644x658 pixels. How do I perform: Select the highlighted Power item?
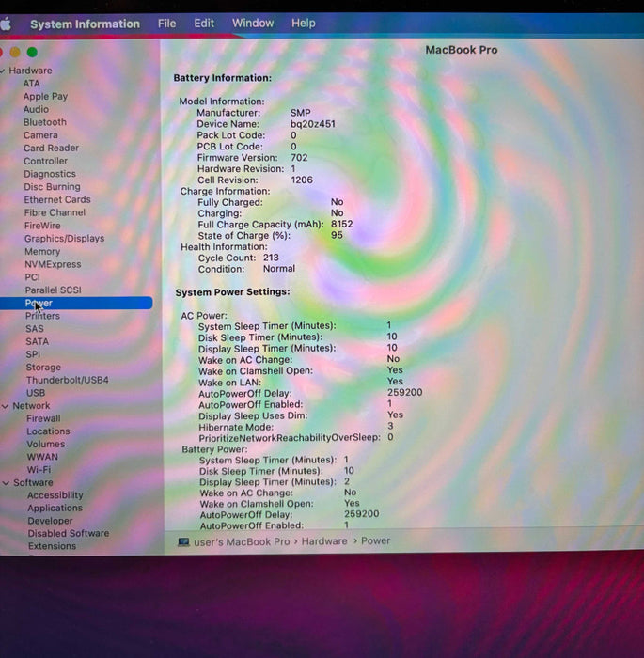[75, 303]
